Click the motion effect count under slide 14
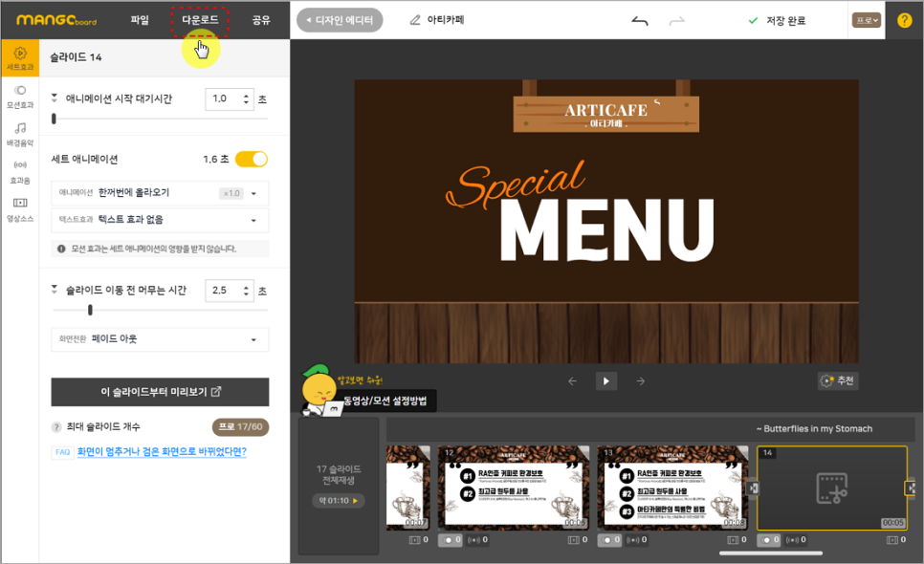This screenshot has height=564, width=924. pyautogui.click(x=768, y=540)
